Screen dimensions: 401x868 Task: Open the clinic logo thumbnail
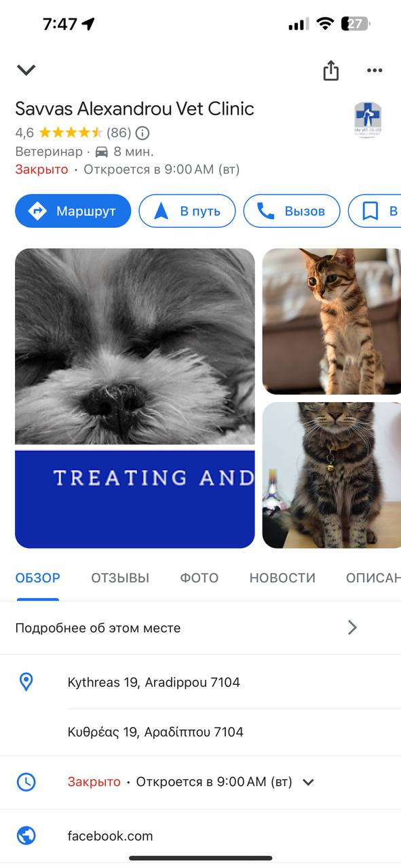pyautogui.click(x=368, y=120)
